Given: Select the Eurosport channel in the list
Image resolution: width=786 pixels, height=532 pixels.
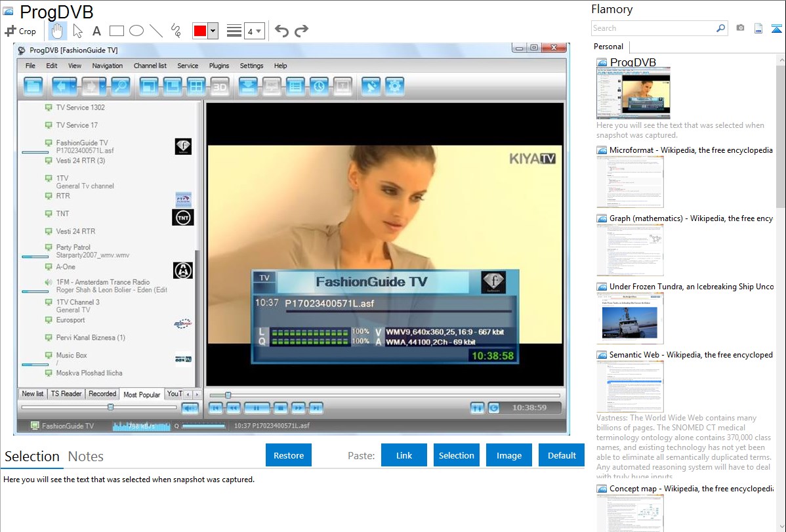Looking at the screenshot, I should point(70,320).
